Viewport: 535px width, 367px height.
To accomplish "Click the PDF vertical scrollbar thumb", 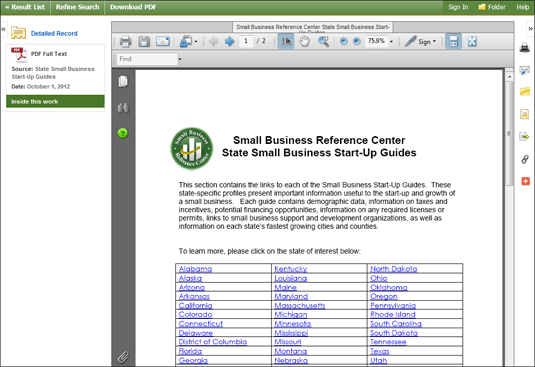I will click(x=509, y=133).
